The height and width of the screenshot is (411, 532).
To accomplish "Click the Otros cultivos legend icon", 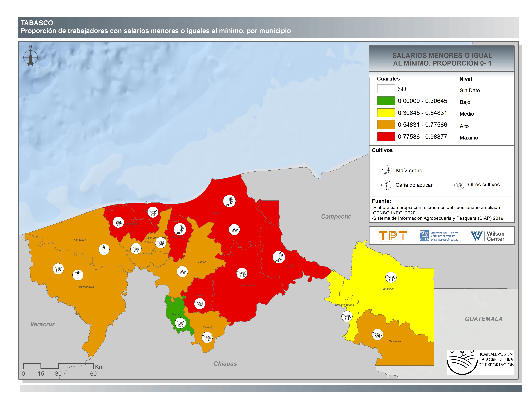I will (459, 185).
